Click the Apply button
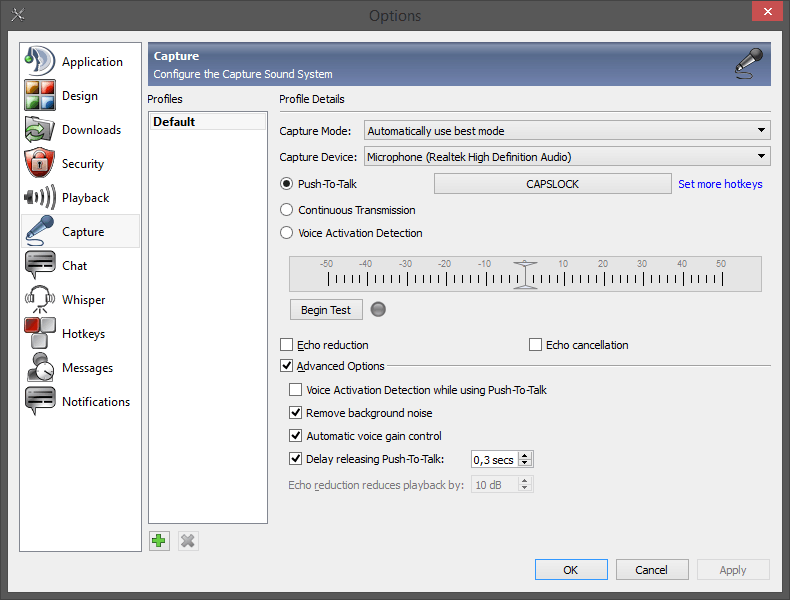The image size is (790, 600). point(733,570)
